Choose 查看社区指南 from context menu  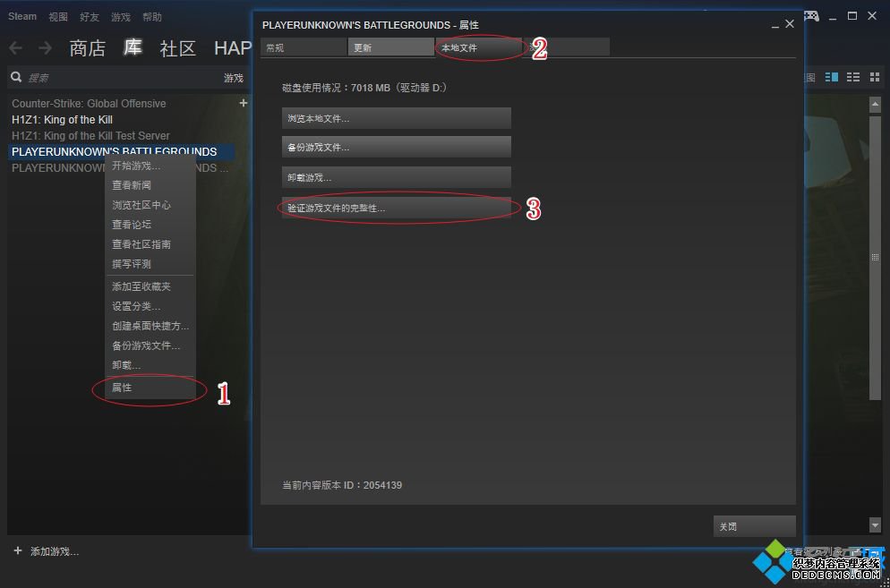point(150,244)
